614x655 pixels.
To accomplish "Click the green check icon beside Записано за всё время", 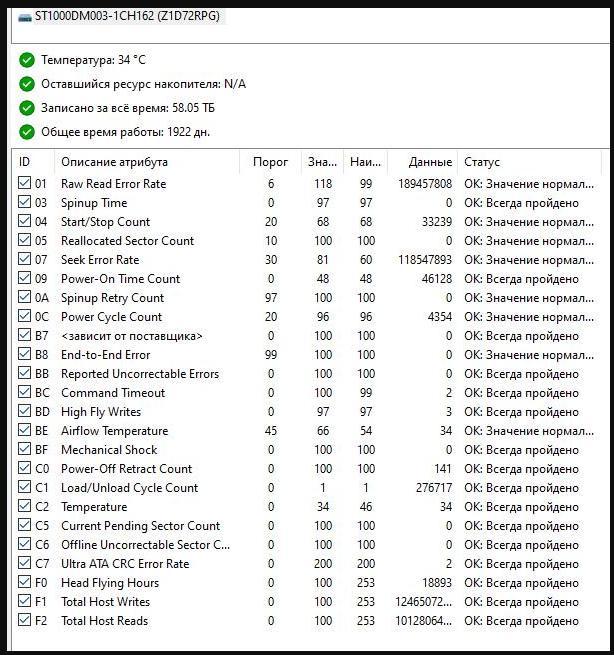I will pos(27,108).
